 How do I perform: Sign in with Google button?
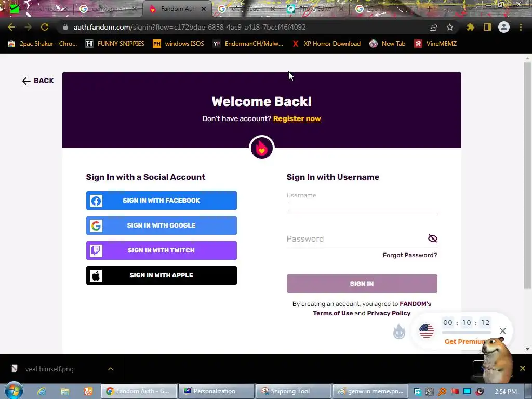[x=162, y=225]
